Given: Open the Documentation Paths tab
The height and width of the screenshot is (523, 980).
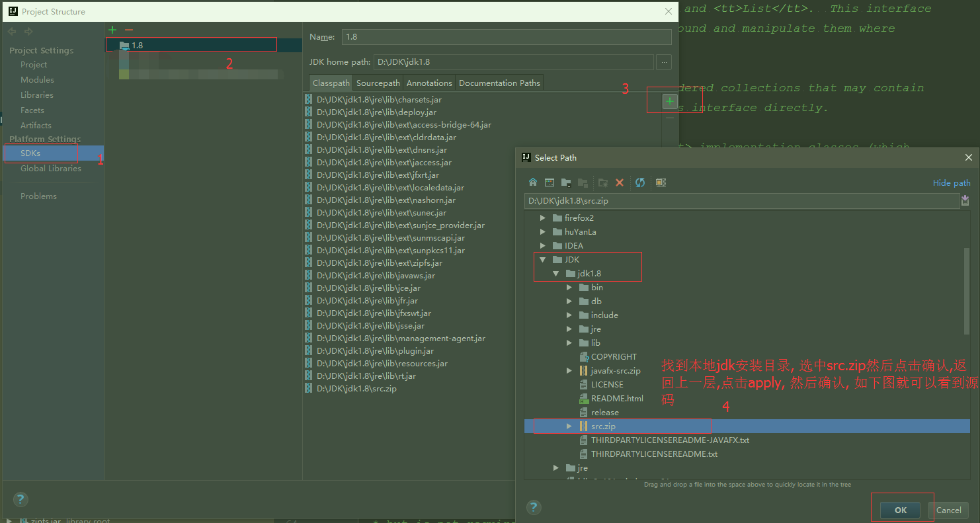Looking at the screenshot, I should click(499, 83).
